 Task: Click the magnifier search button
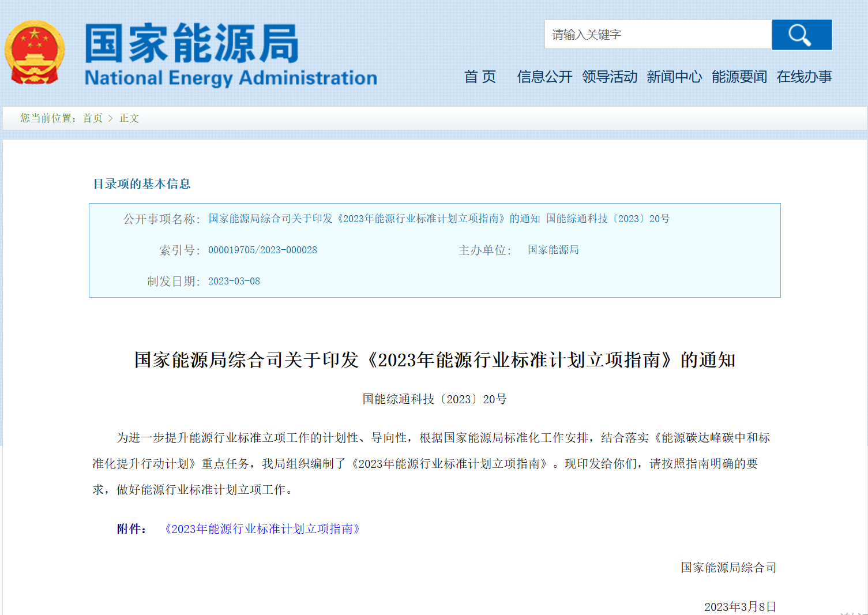coord(801,35)
